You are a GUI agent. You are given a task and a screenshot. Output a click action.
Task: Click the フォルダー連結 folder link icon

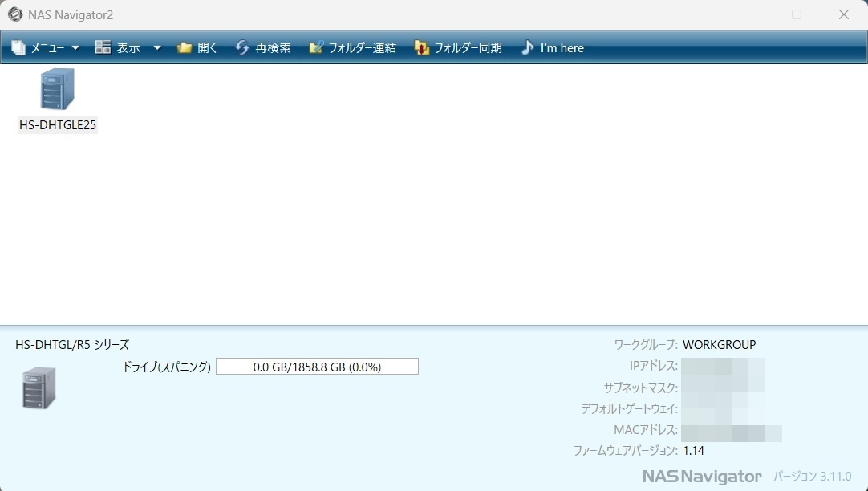316,47
